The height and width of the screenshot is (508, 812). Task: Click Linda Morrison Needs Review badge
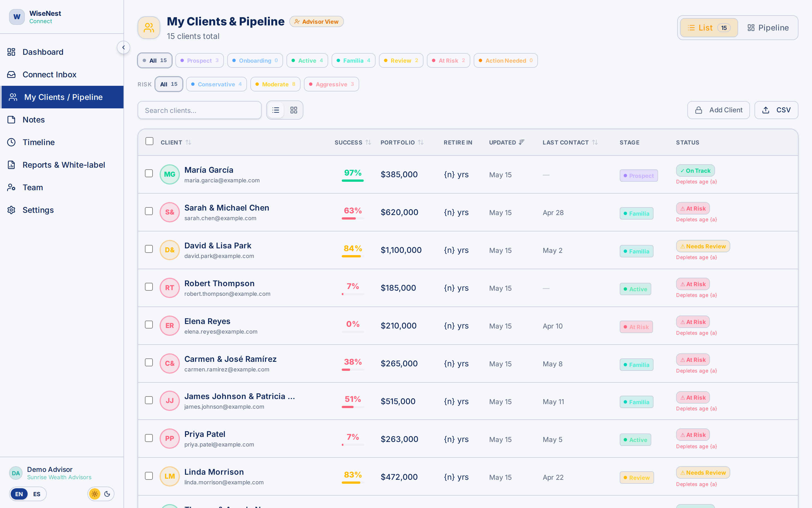point(703,473)
